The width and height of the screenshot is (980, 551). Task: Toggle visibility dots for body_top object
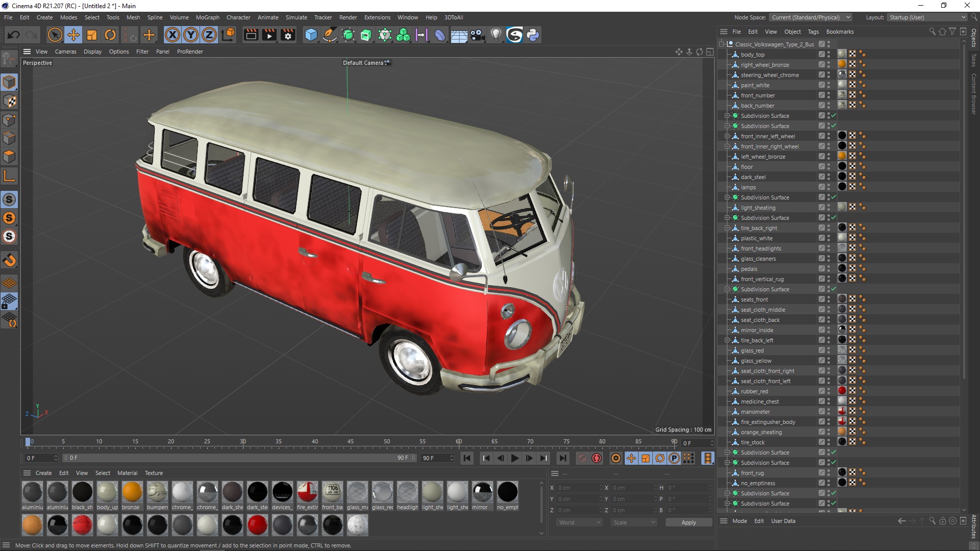[828, 55]
